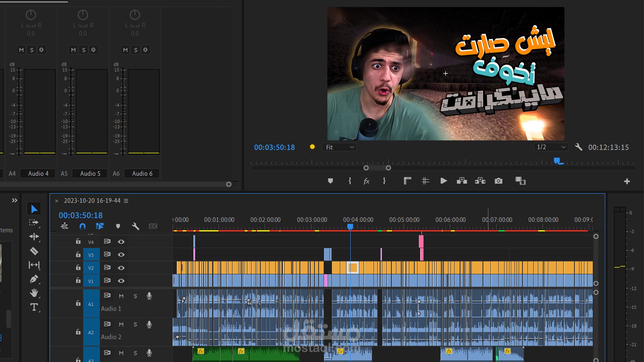Open Comparison View icon
This screenshot has width=644, height=362.
point(521,181)
